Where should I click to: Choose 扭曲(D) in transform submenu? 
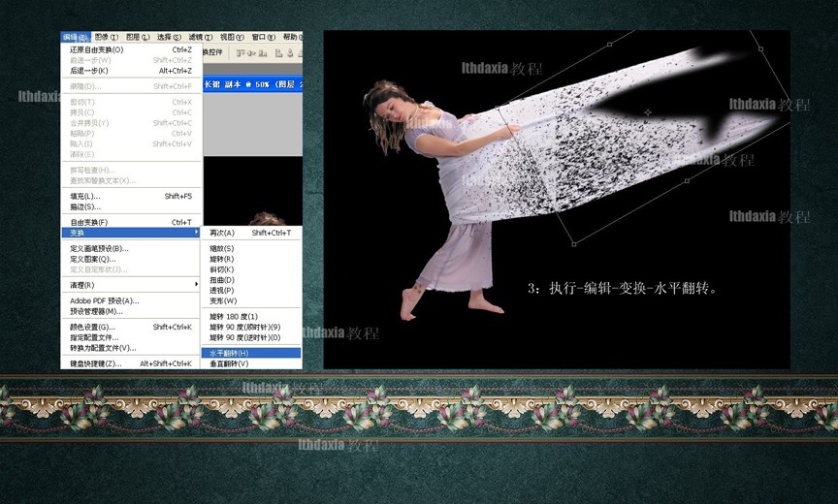tap(251, 280)
